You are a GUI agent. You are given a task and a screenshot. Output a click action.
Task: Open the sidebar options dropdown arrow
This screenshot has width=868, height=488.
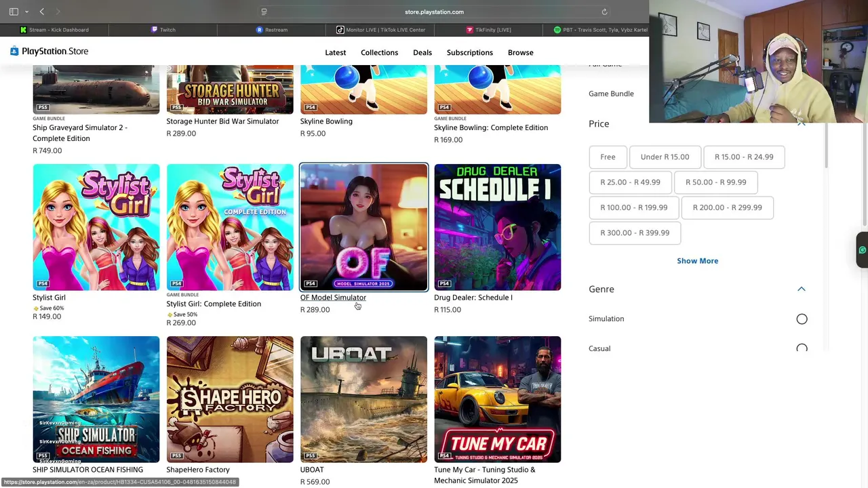(26, 12)
